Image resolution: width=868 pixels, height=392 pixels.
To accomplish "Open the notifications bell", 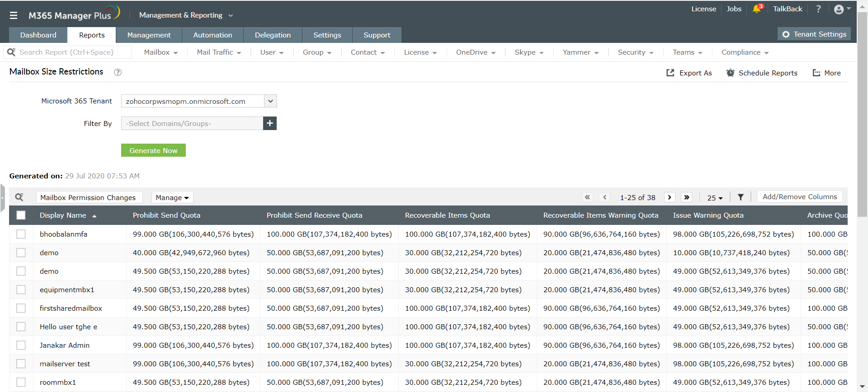I will point(756,9).
